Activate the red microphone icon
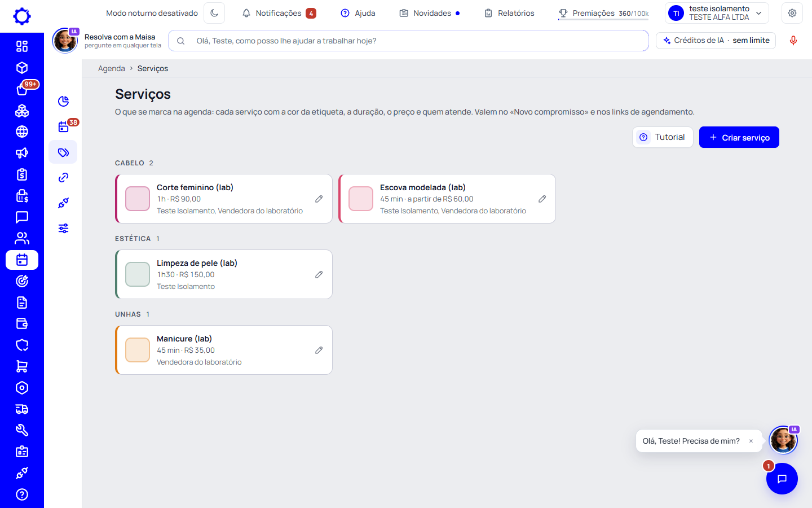The image size is (812, 508). click(x=793, y=41)
